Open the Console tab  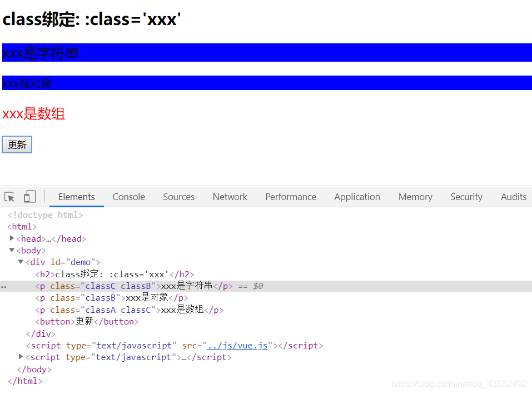click(x=128, y=197)
